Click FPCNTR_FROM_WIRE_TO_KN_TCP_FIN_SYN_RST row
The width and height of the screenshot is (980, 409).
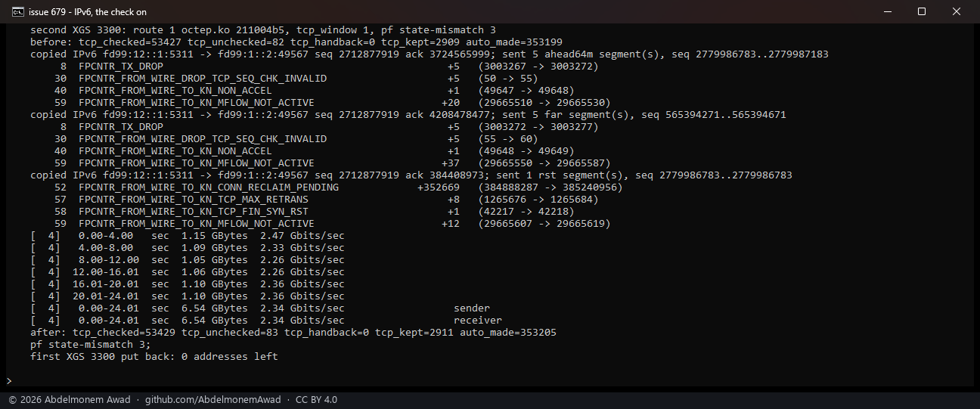pyautogui.click(x=315, y=212)
